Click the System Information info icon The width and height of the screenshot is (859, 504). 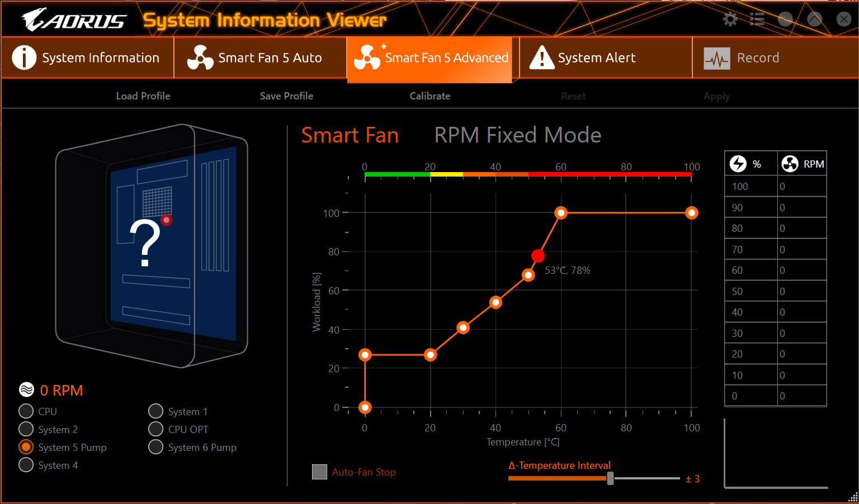(24, 58)
